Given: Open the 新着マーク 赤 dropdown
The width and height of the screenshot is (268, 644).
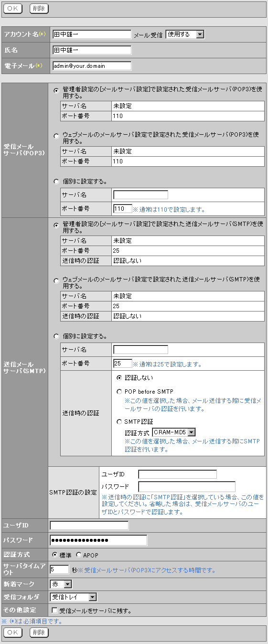Looking at the screenshot, I should pos(61,584).
